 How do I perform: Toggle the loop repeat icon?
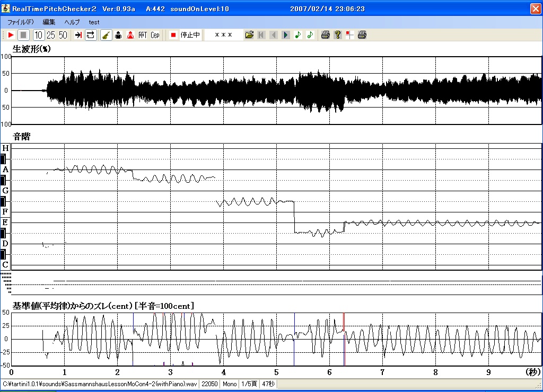[91, 35]
